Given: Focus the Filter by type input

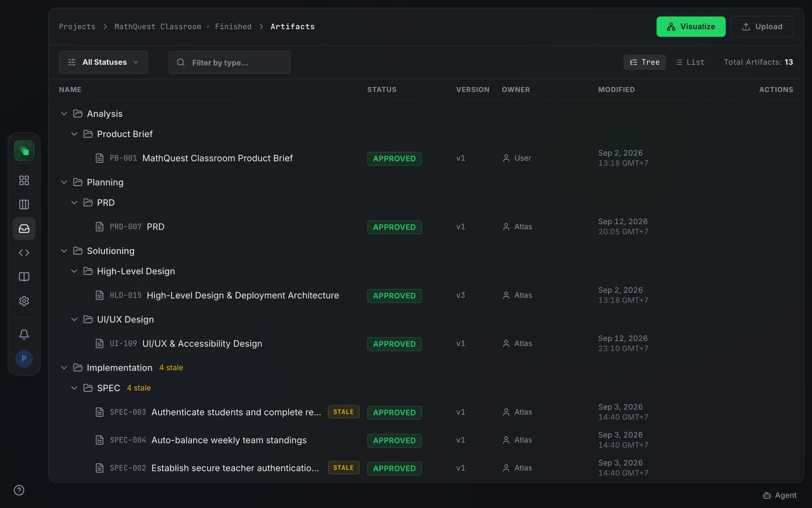Looking at the screenshot, I should (229, 62).
